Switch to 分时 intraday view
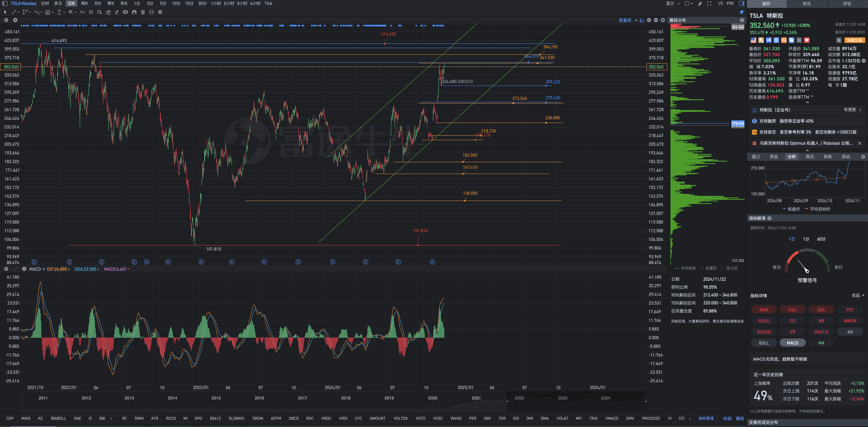The width and height of the screenshot is (868, 427). coord(45,3)
